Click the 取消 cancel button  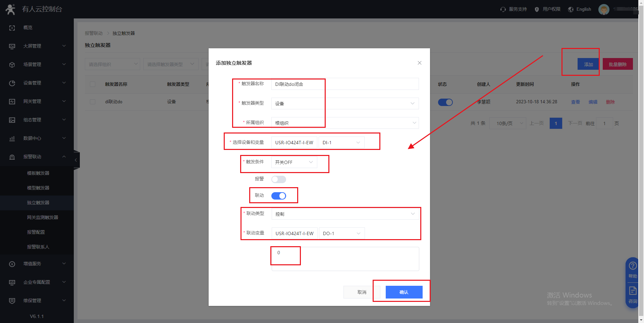coord(362,292)
